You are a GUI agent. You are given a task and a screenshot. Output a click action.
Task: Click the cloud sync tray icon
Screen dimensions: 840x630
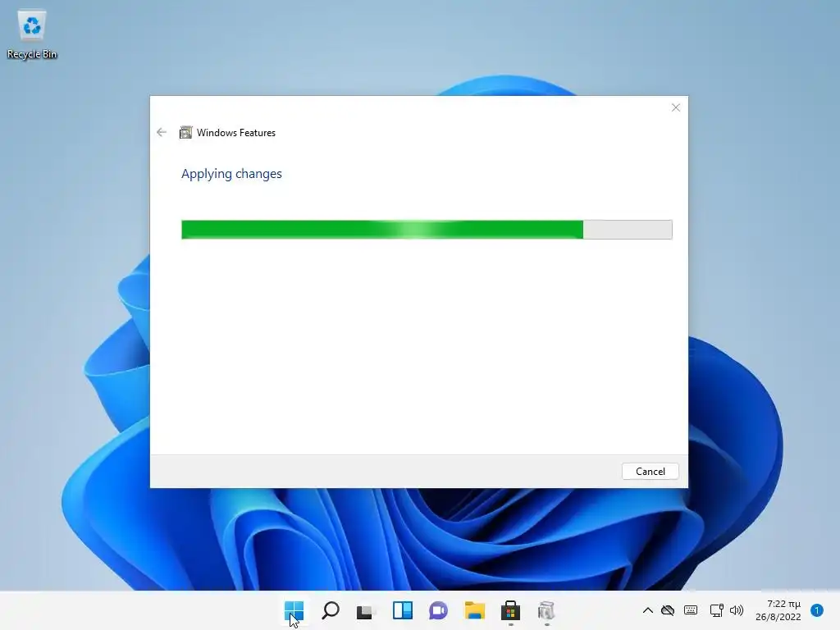coord(668,610)
